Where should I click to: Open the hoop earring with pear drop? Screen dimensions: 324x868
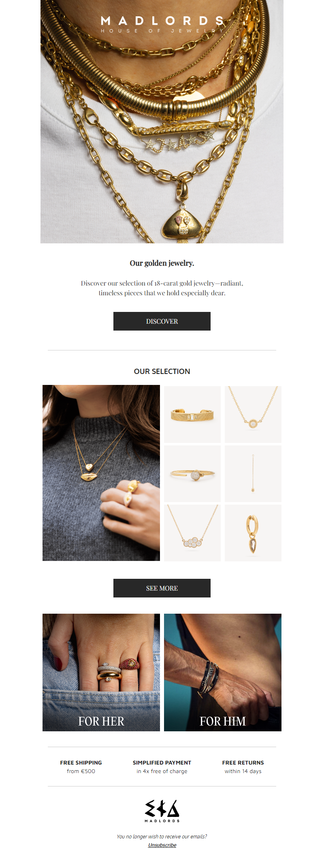[x=253, y=533]
